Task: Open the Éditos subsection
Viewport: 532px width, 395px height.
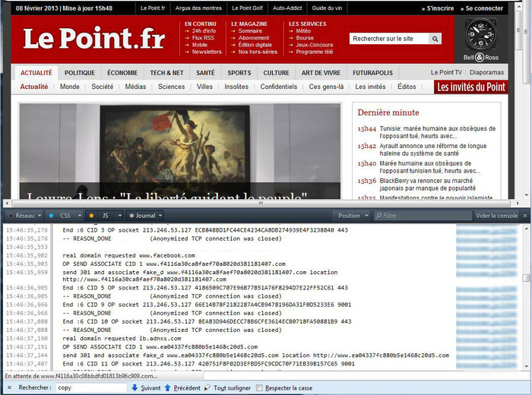Action: [407, 87]
